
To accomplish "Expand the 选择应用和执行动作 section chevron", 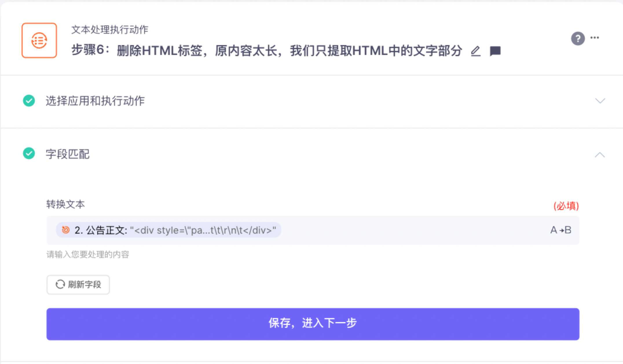I will point(600,101).
